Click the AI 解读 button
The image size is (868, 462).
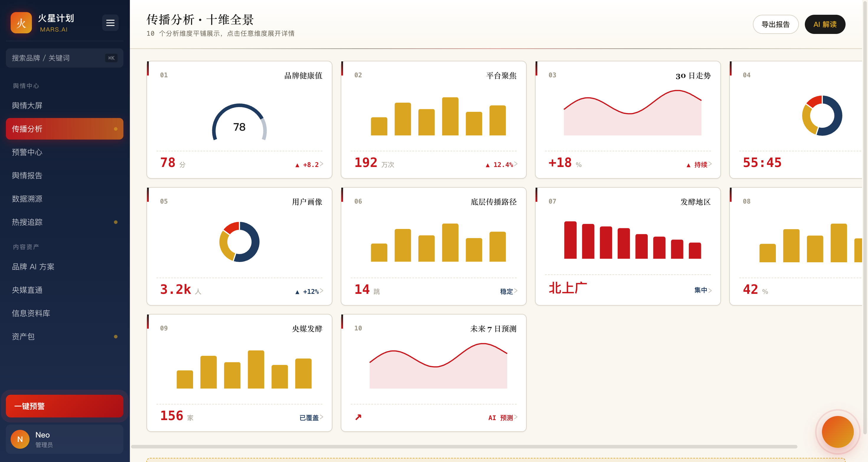click(825, 24)
